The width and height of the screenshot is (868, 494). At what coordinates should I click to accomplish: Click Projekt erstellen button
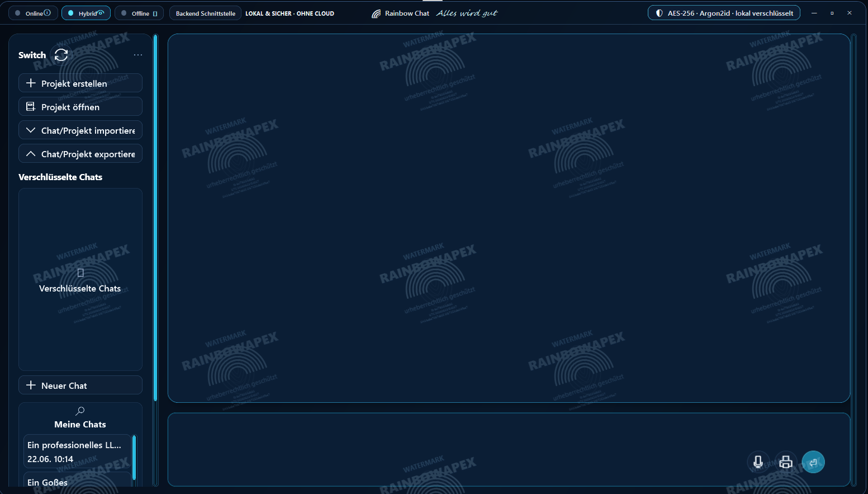coord(80,83)
